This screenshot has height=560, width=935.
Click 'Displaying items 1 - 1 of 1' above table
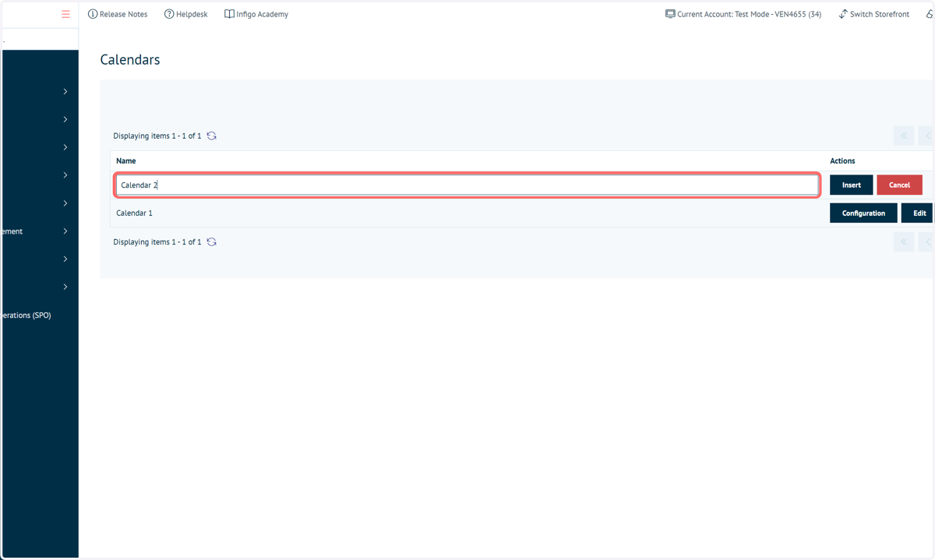pyautogui.click(x=157, y=136)
